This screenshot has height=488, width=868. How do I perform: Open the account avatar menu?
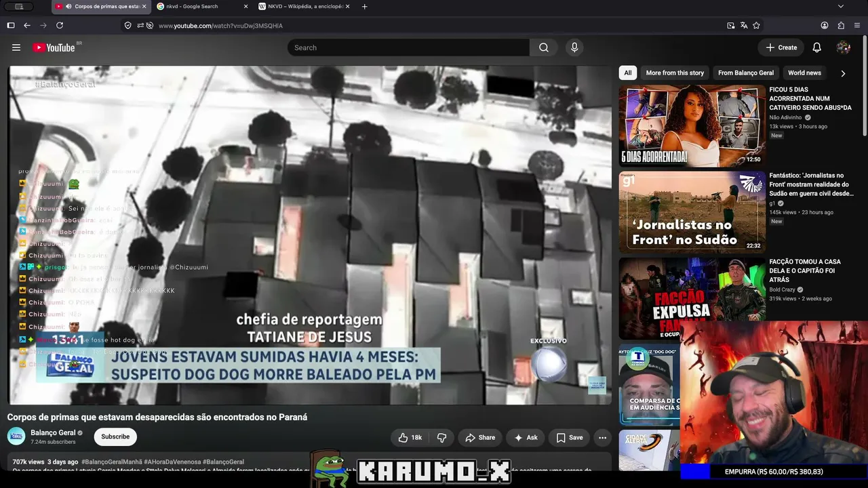[x=844, y=47]
